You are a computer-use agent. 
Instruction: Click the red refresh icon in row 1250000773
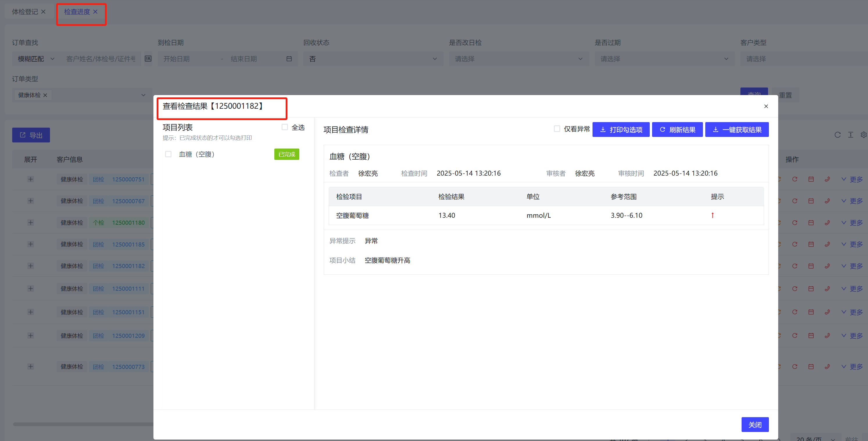click(x=794, y=367)
